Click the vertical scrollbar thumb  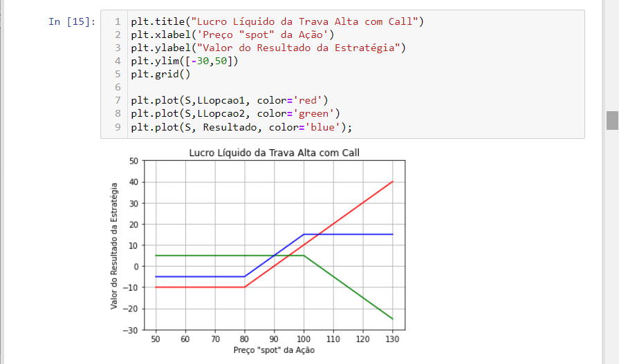click(612, 119)
